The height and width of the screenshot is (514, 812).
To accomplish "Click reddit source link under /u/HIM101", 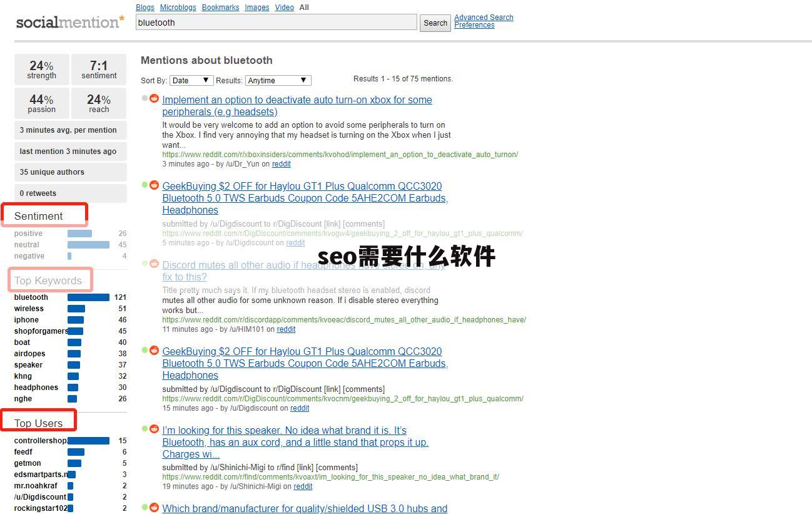I will [x=286, y=329].
